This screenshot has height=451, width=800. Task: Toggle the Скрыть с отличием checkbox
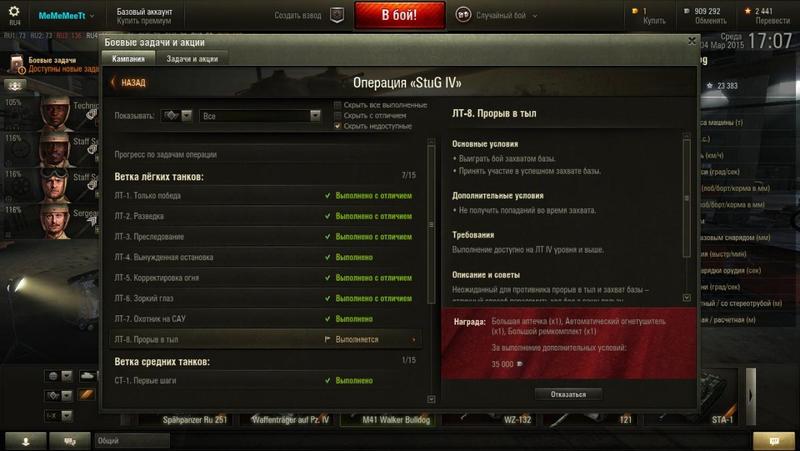(x=337, y=115)
